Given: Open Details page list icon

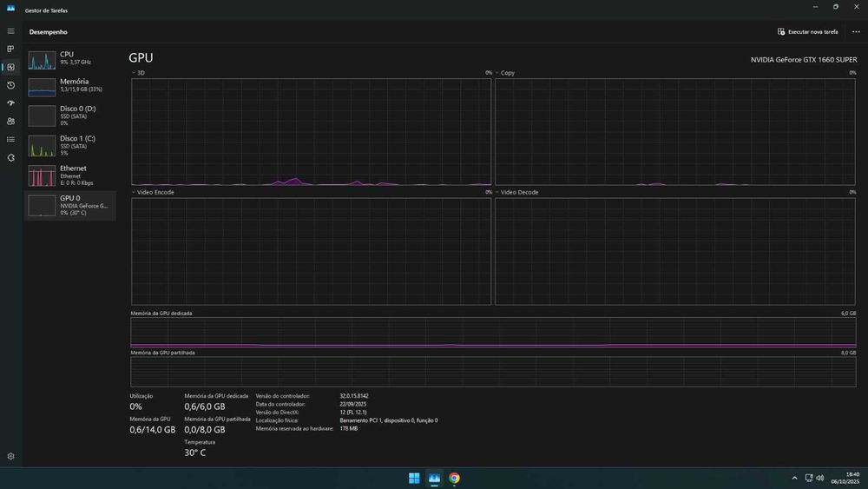Looking at the screenshot, I should point(10,139).
